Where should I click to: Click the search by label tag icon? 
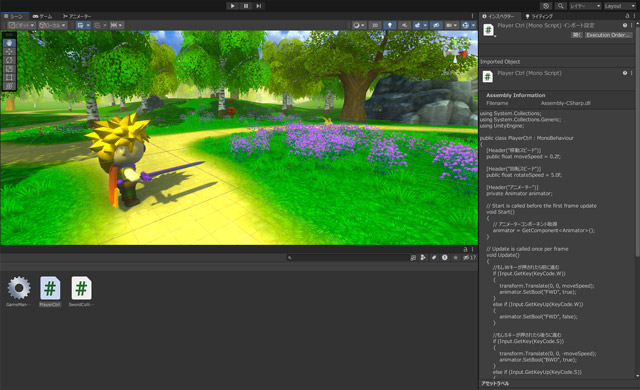pos(434,257)
